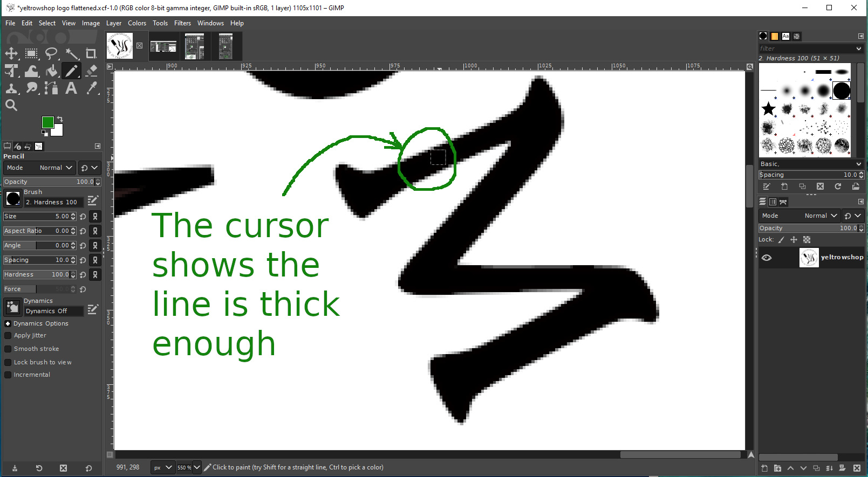Image resolution: width=868 pixels, height=477 pixels.
Task: Open the Filters menu
Action: pyautogui.click(x=182, y=23)
